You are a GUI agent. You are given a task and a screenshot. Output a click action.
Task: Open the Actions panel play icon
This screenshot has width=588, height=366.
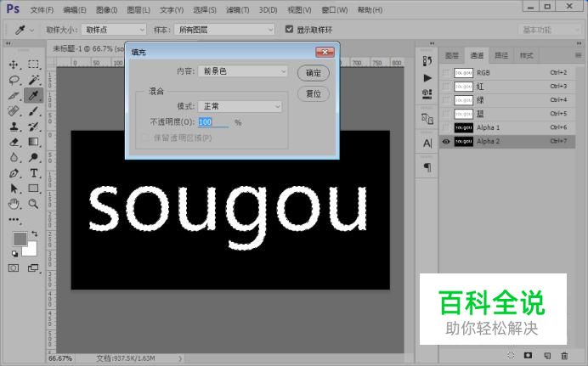point(427,78)
